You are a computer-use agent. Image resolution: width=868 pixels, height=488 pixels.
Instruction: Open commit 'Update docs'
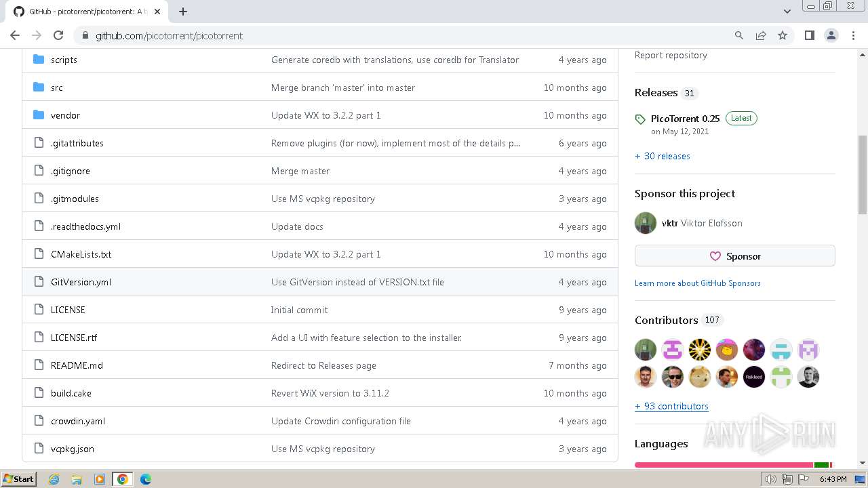[297, 226]
